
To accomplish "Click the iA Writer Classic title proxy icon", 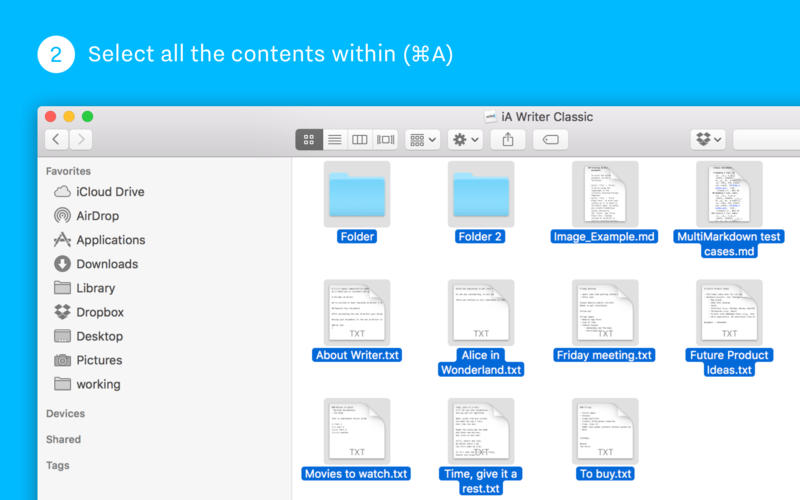I will [490, 117].
